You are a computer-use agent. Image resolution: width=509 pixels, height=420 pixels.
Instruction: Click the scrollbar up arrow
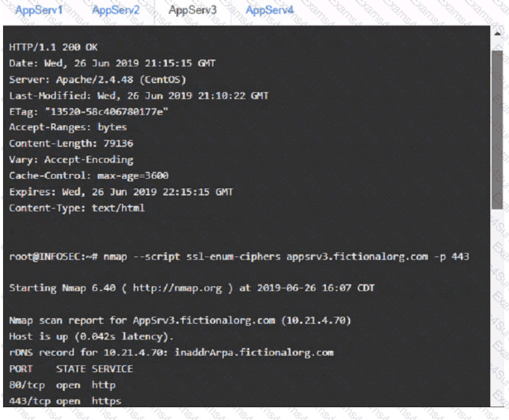(x=497, y=33)
